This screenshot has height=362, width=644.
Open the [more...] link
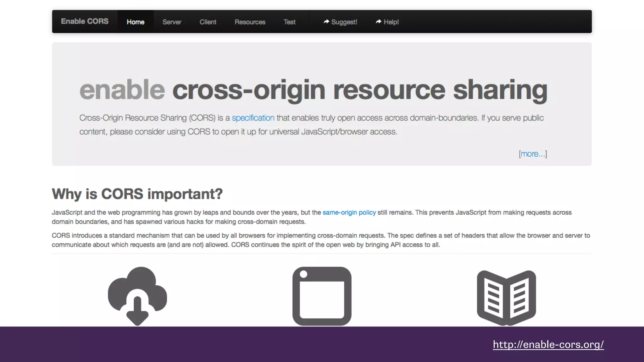pyautogui.click(x=533, y=154)
